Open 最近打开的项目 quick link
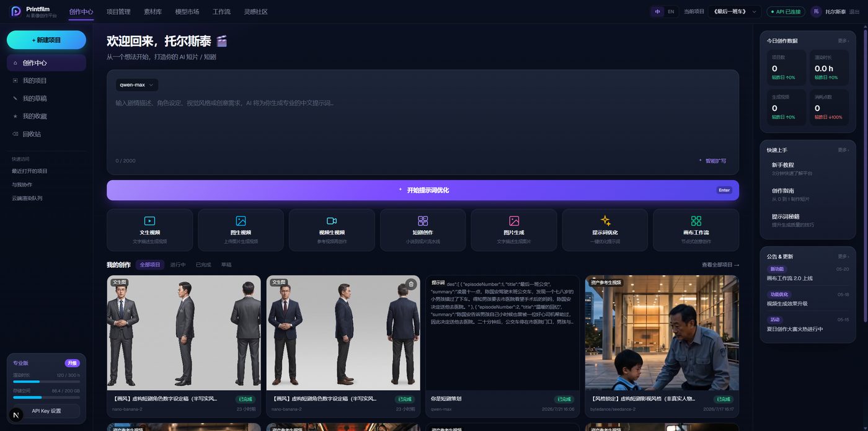Viewport: 868px width, 431px height. pos(30,171)
